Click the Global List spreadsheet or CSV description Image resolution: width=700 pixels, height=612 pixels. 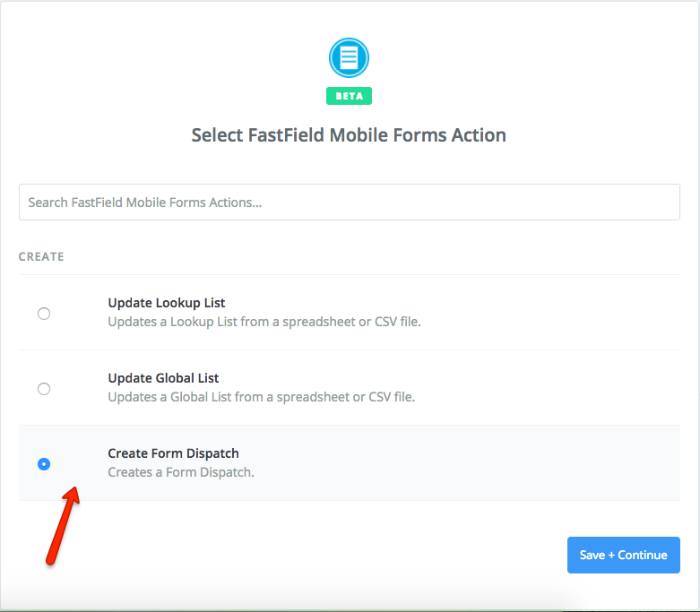pyautogui.click(x=261, y=397)
